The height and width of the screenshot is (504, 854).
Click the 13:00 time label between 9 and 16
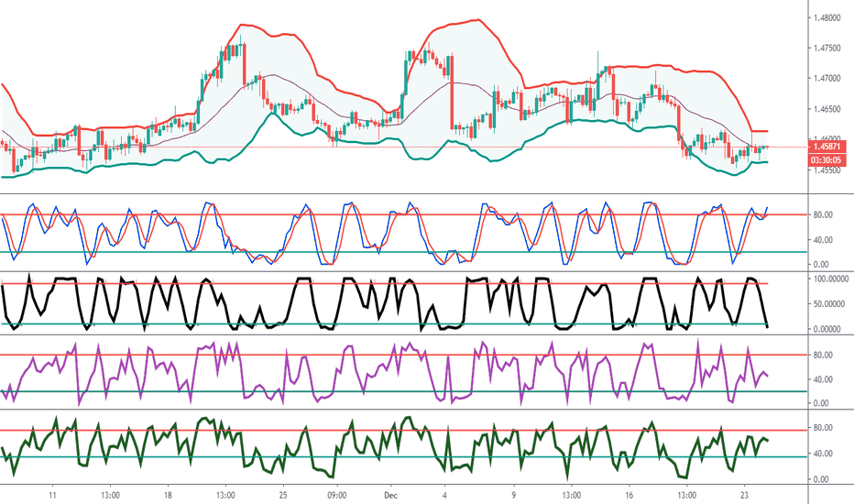coord(572,495)
